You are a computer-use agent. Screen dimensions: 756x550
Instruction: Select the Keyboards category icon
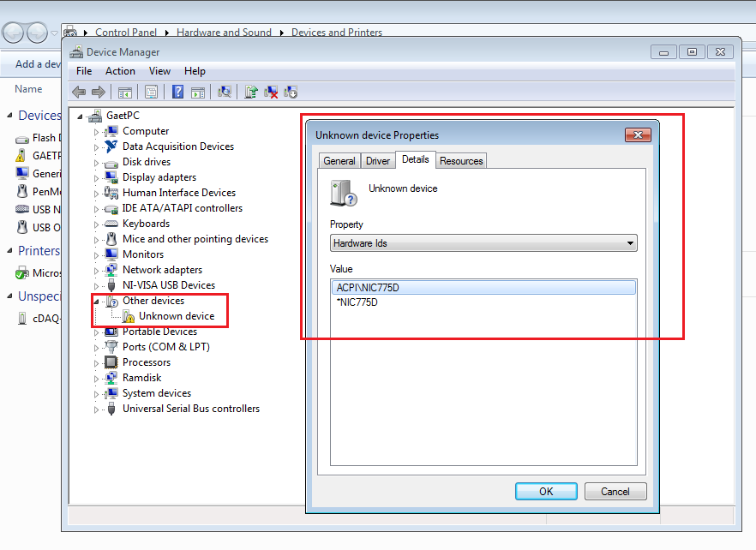(x=111, y=224)
